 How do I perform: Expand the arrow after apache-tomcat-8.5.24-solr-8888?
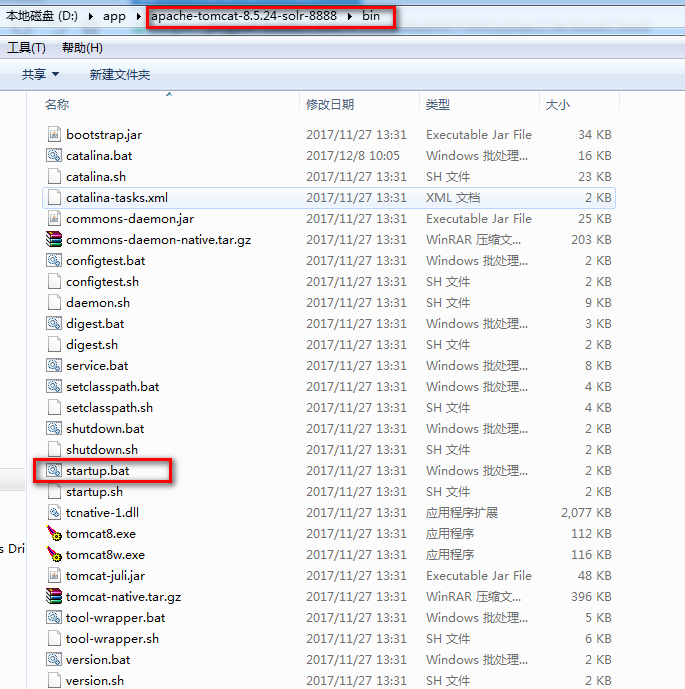(x=350, y=16)
